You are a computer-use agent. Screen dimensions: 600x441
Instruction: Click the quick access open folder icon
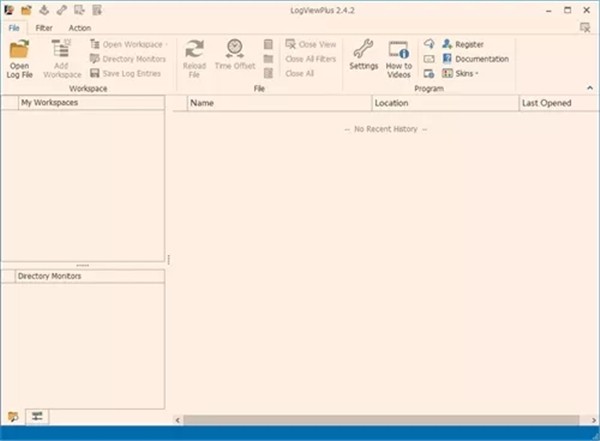26,10
